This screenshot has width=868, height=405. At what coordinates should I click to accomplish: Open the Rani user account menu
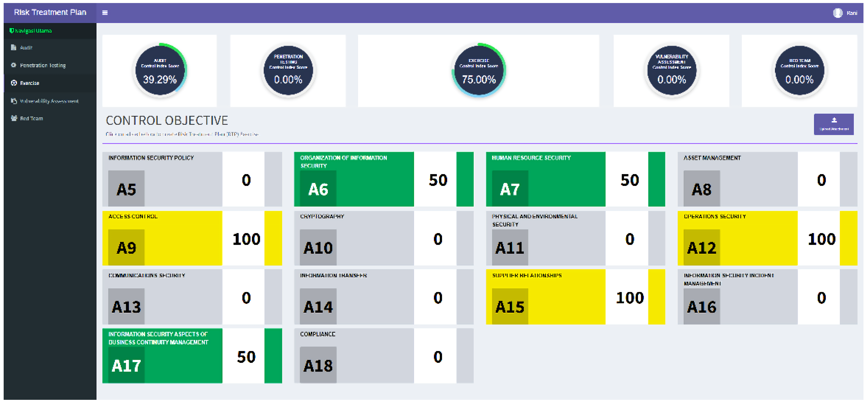click(851, 13)
